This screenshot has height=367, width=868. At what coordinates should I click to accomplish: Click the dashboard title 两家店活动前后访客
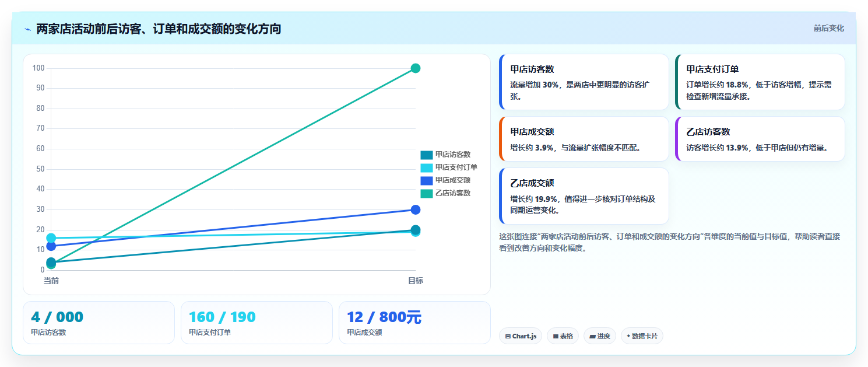point(159,29)
